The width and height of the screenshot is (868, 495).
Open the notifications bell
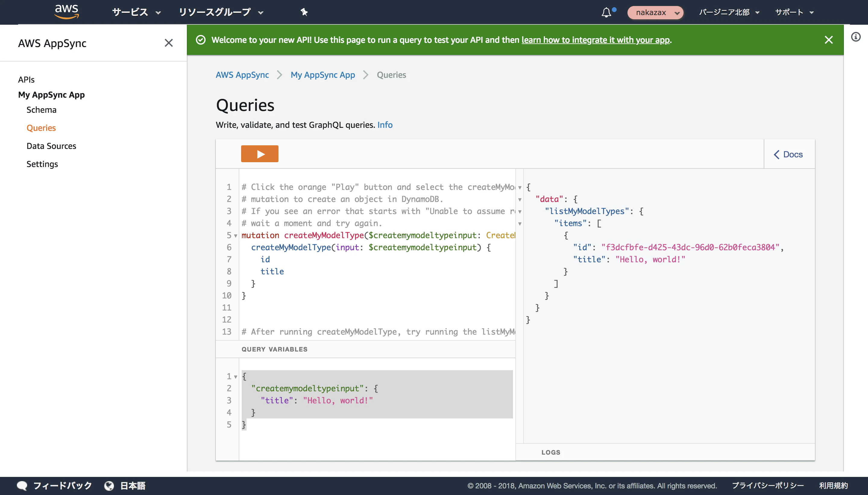pos(606,13)
